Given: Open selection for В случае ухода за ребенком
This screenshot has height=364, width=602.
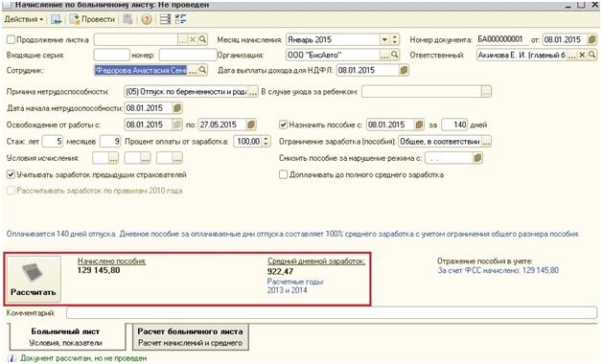Looking at the screenshot, I should tap(486, 92).
